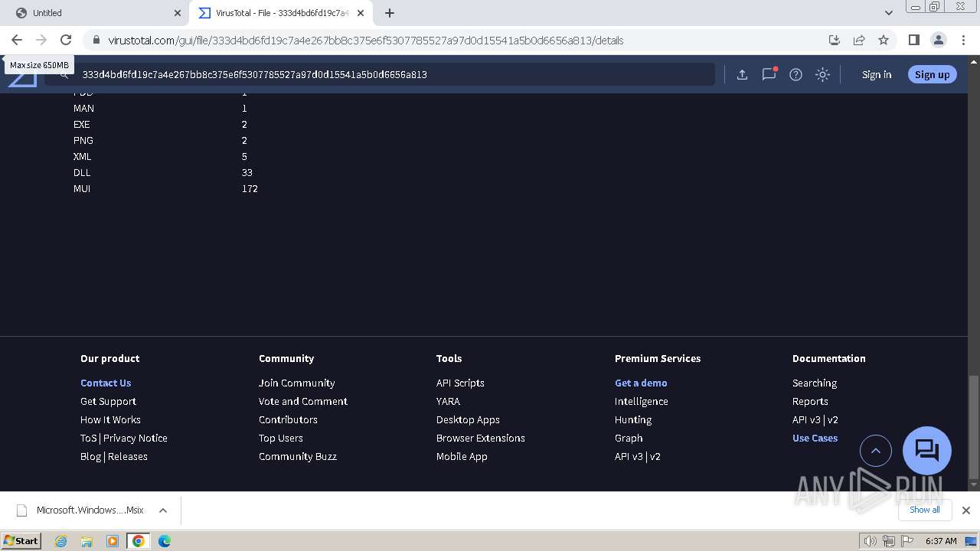Open the Community Buzz link
This screenshot has width=980, height=551.
tap(298, 456)
